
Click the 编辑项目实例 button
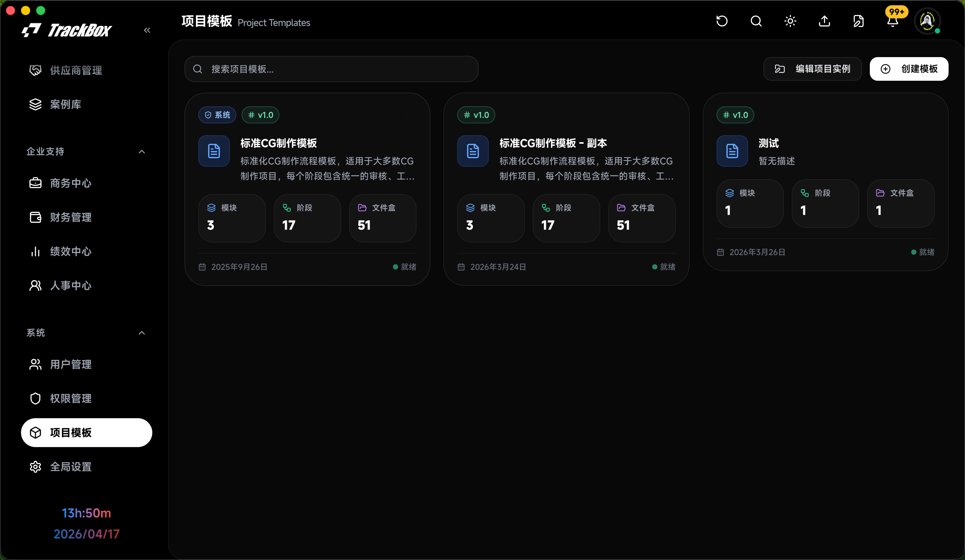click(x=812, y=69)
